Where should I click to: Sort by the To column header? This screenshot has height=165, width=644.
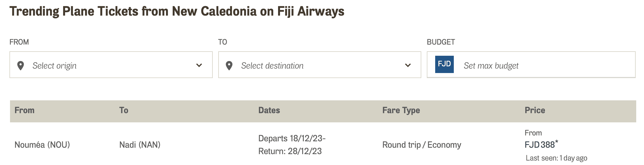[x=124, y=110]
